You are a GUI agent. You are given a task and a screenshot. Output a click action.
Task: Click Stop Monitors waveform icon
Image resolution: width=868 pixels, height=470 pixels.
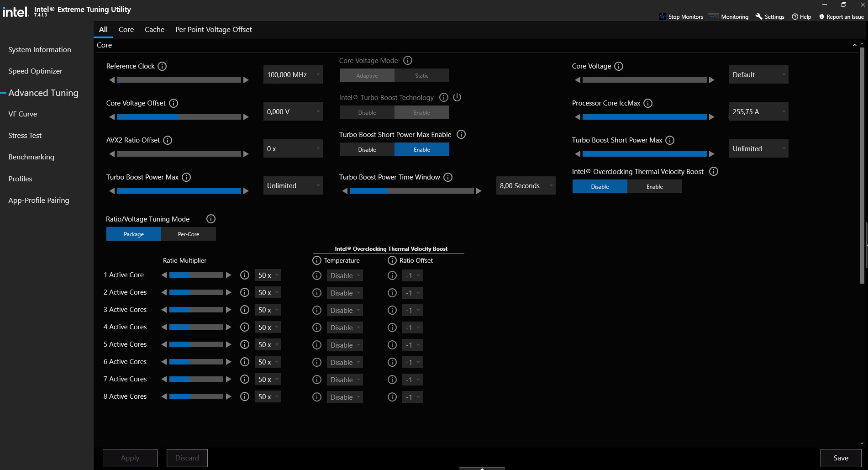(x=662, y=16)
